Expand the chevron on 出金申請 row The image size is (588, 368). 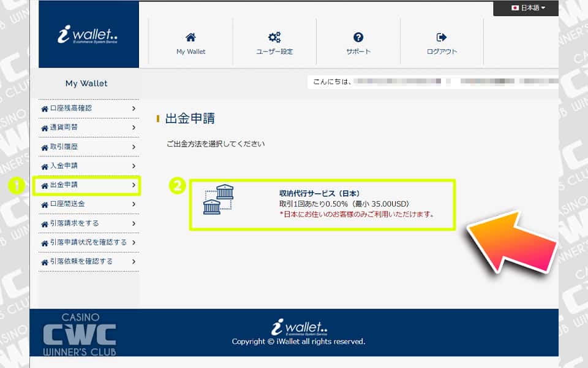click(x=134, y=185)
